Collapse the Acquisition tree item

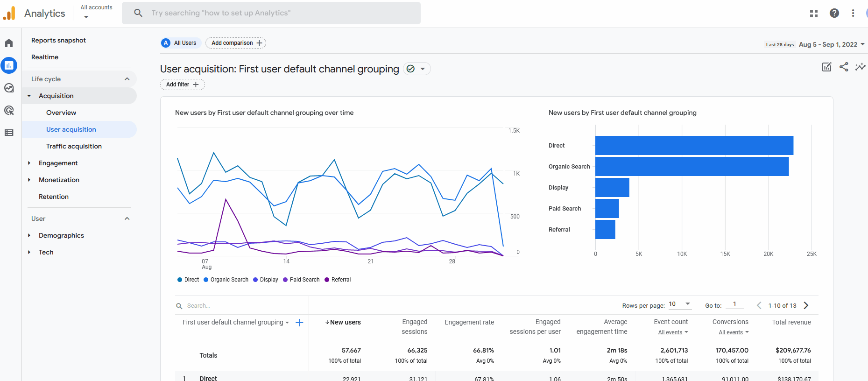(x=29, y=96)
